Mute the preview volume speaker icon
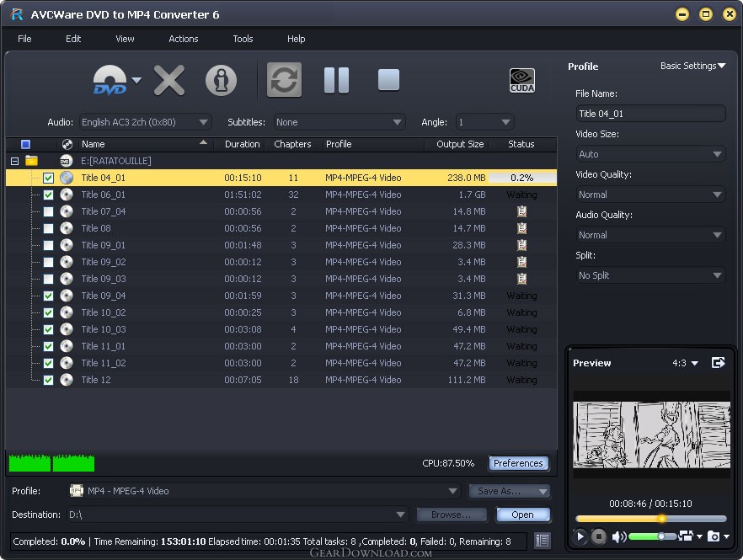This screenshot has height=560, width=743. coord(618,536)
